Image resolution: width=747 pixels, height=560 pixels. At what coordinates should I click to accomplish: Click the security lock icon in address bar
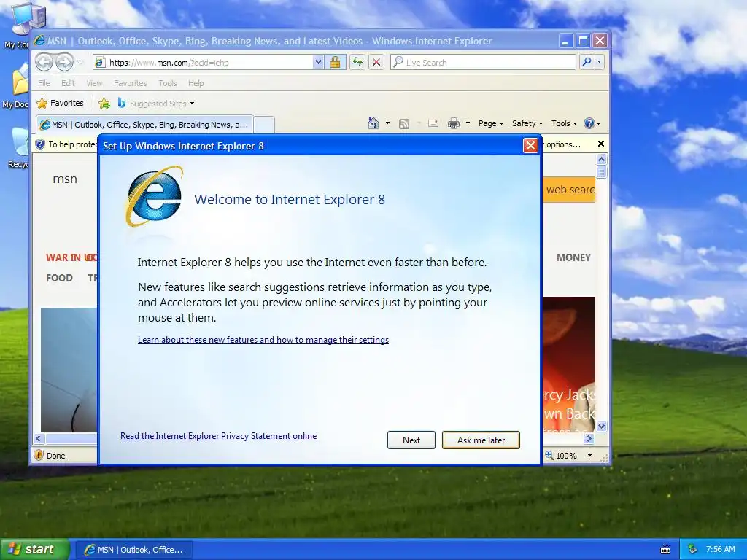(335, 62)
